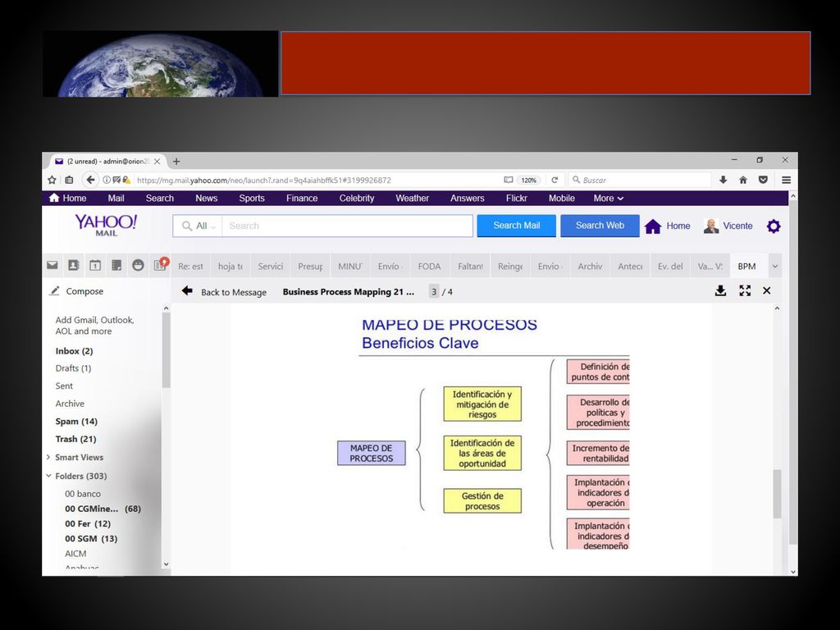Toggle reader view icon in address bar
The image size is (840, 630).
click(509, 180)
